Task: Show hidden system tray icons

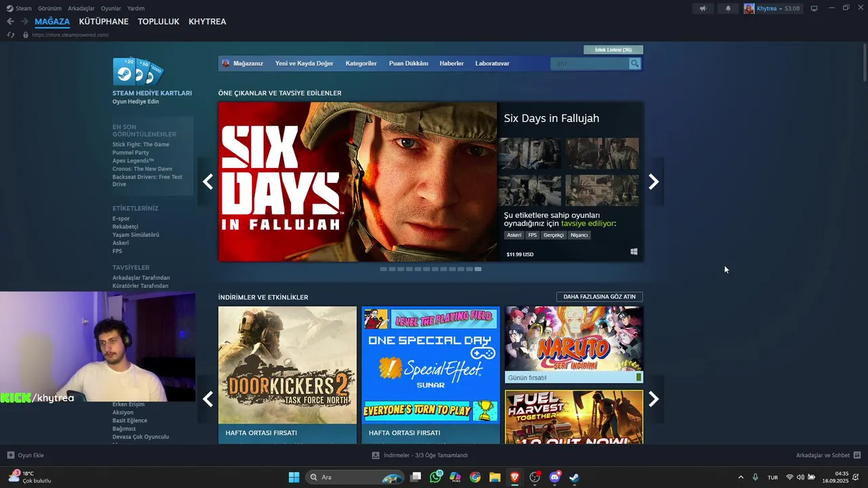Action: pos(741,477)
